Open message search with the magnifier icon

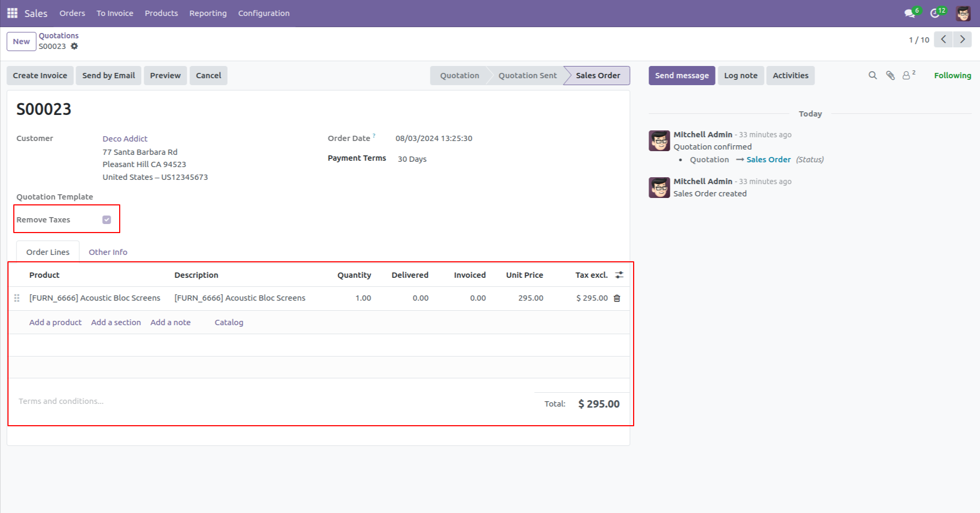(x=873, y=75)
